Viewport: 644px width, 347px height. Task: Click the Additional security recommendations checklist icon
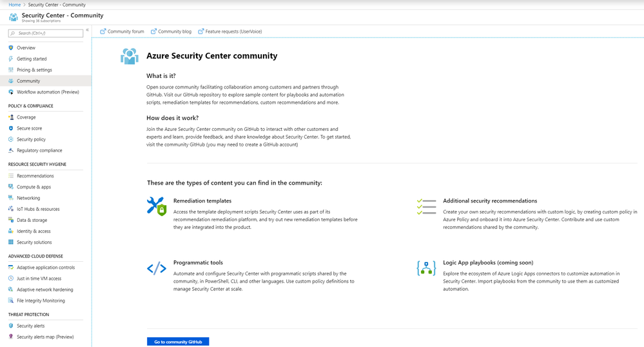click(x=426, y=207)
